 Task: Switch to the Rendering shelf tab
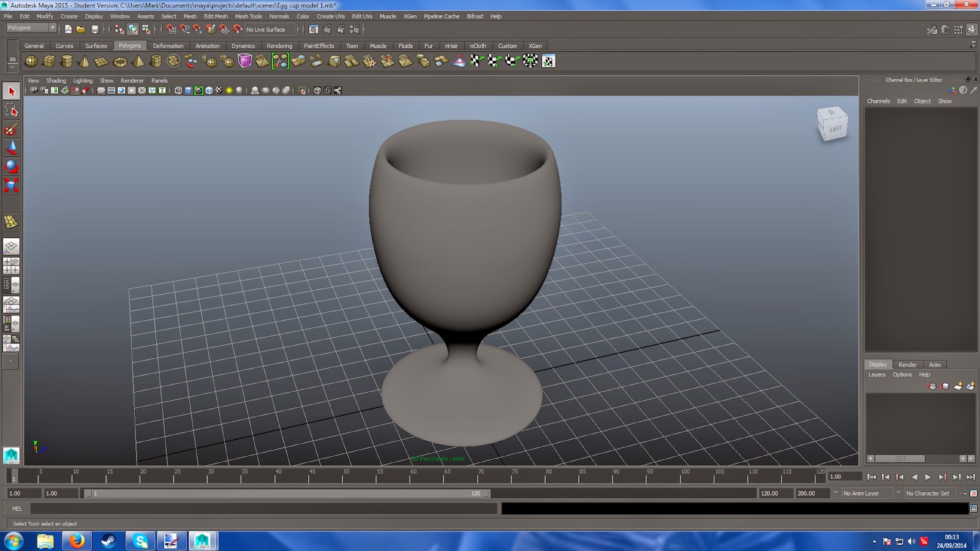(x=279, y=46)
